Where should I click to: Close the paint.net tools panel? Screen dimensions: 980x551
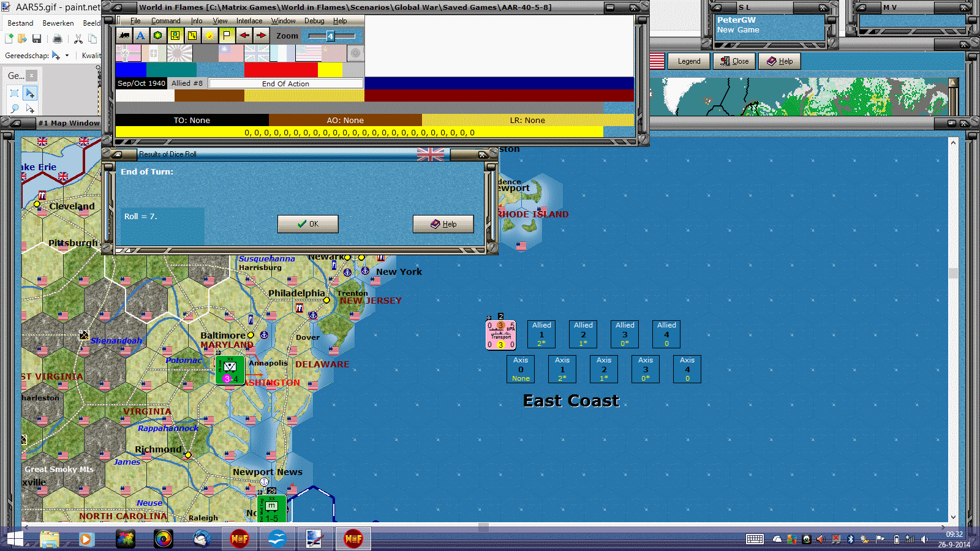coord(31,76)
